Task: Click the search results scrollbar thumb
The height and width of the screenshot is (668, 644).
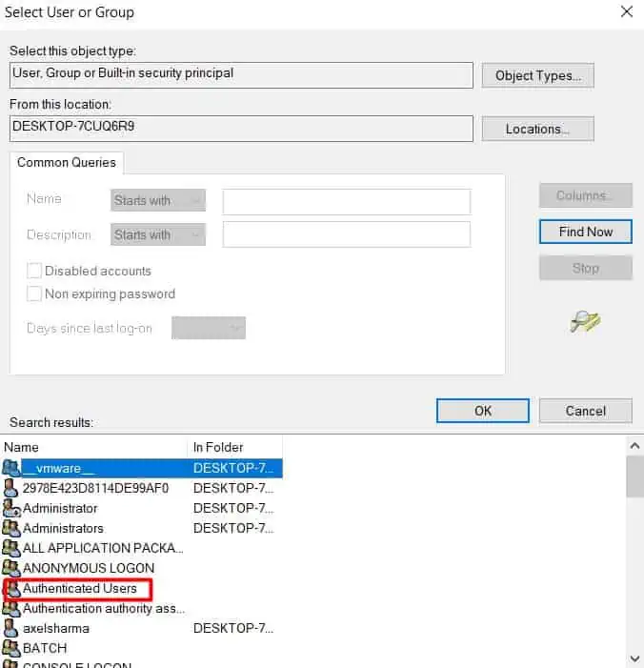Action: click(634, 476)
